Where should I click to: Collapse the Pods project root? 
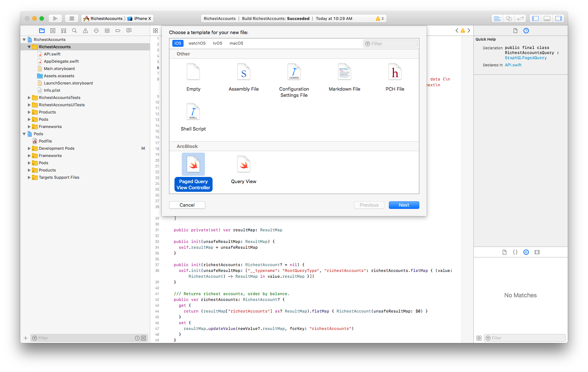(24, 134)
